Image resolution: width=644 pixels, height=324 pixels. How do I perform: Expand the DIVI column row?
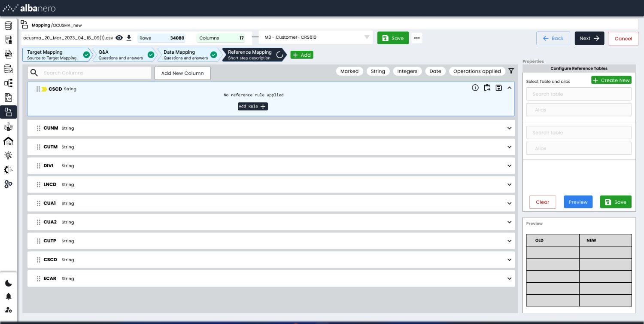click(x=510, y=166)
